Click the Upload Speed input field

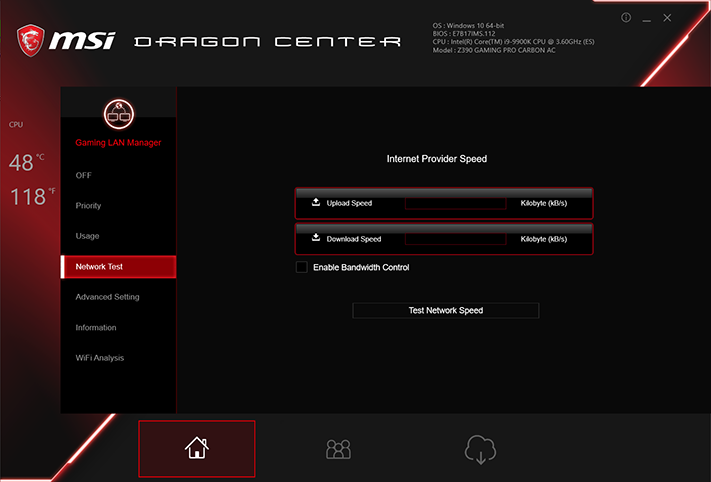(455, 203)
